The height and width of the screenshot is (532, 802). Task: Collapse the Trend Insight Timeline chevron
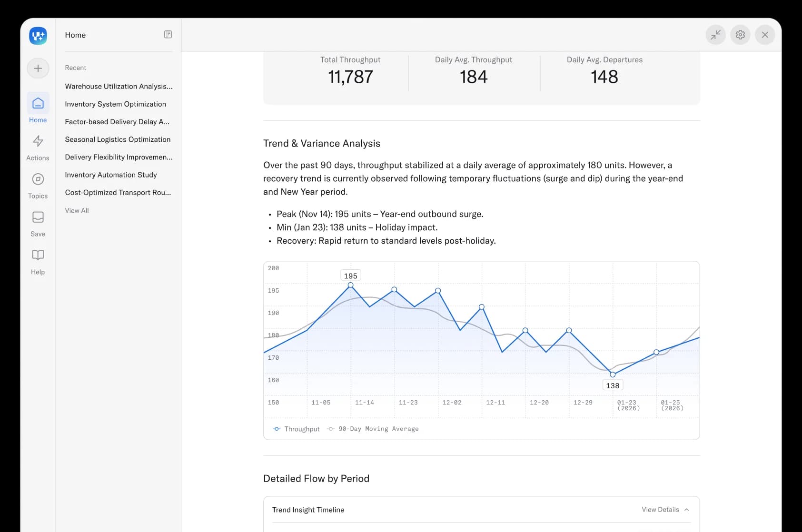point(686,510)
